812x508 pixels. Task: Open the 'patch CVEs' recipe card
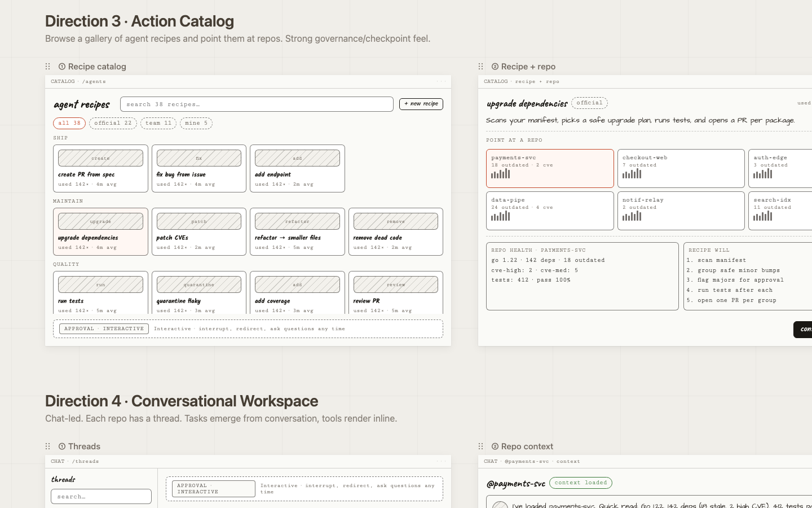(x=199, y=231)
